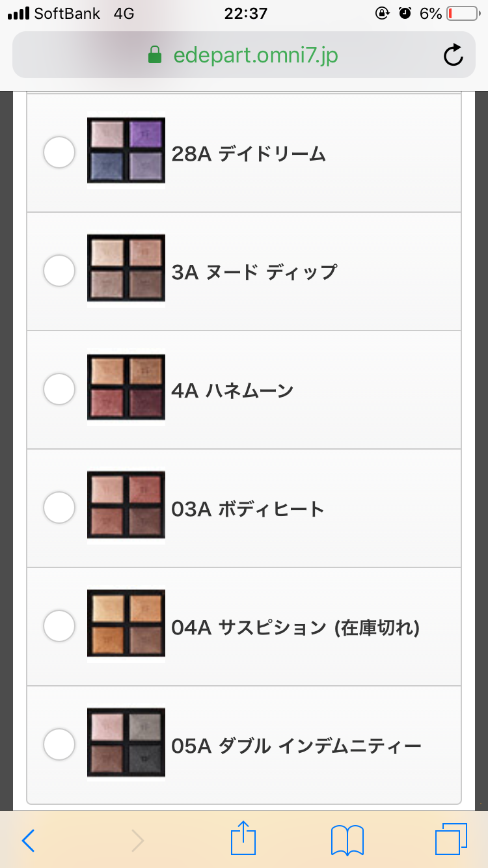
Task: Tap the green padlock security icon
Action: [155, 55]
